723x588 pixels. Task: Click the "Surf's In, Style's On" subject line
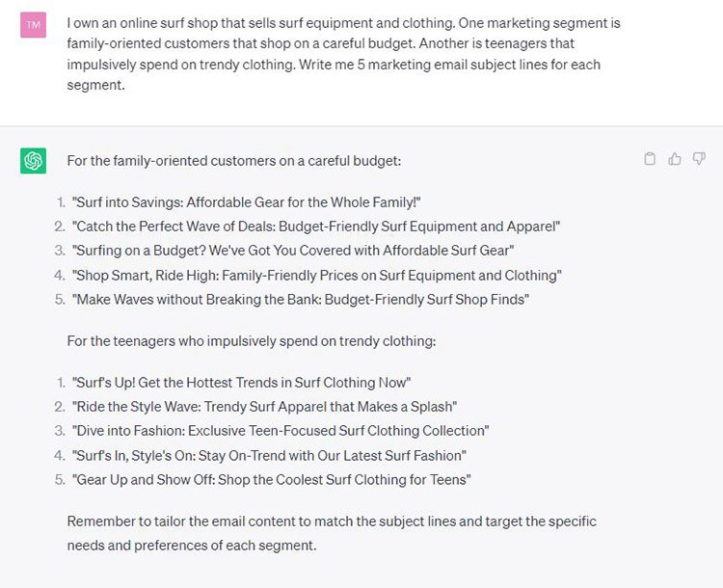[x=269, y=455]
